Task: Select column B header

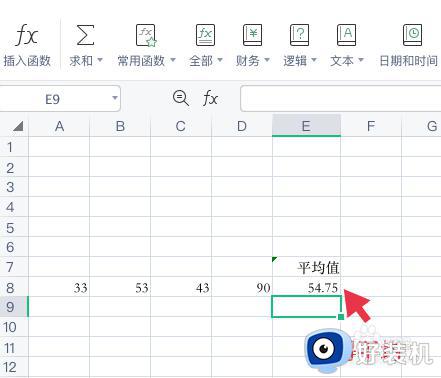Action: tap(120, 126)
